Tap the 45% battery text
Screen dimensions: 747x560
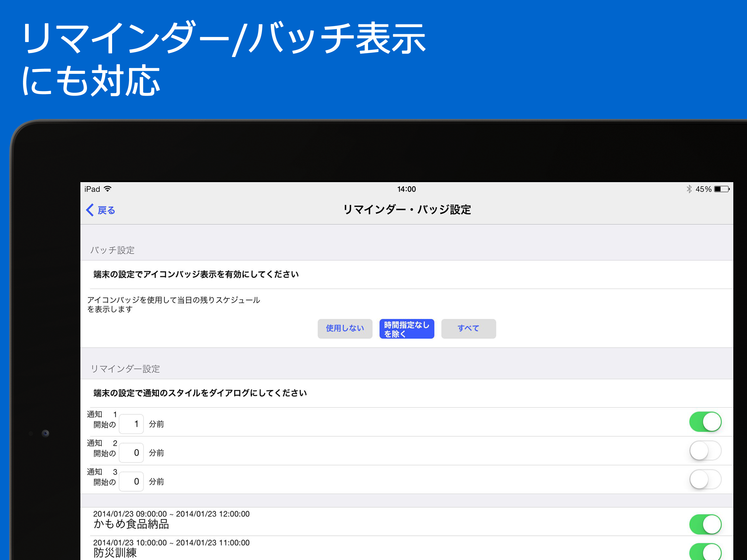coord(703,189)
